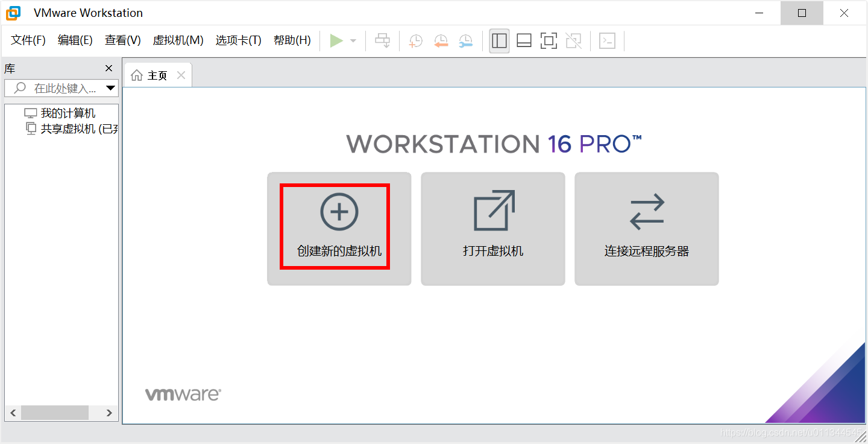Open the Snapshot Manager toolbar icon

click(x=465, y=40)
